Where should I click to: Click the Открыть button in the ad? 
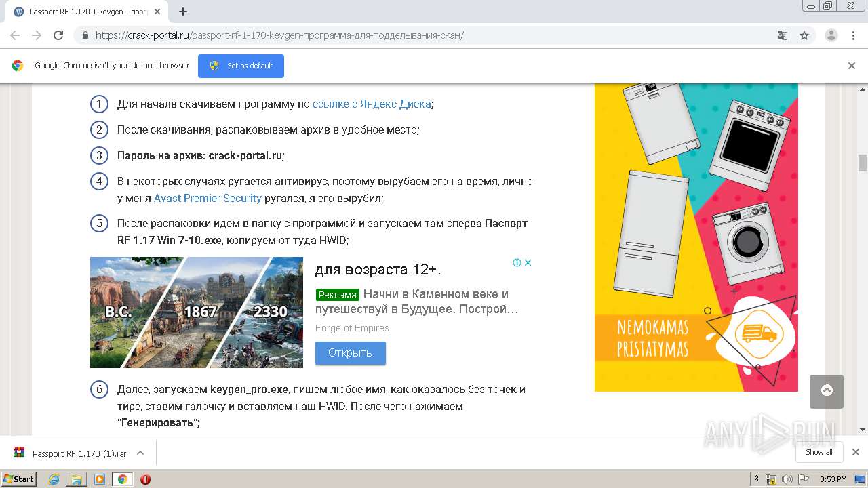point(351,353)
